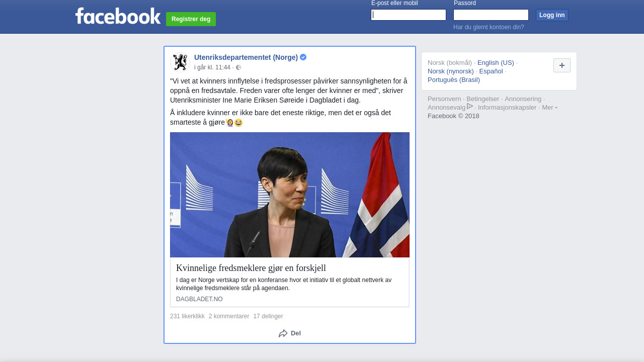Click the plus button for more languages

pos(562,65)
